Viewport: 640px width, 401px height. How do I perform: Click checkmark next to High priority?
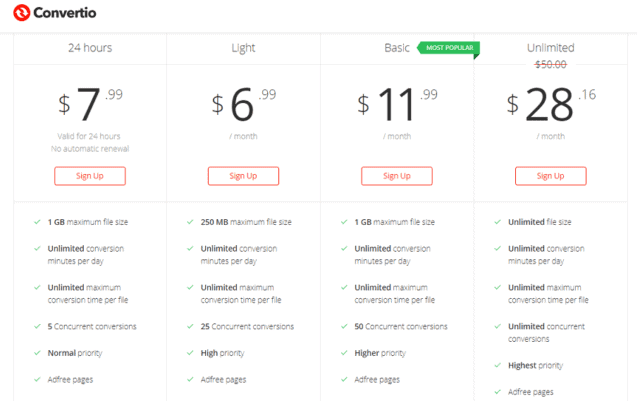click(189, 353)
